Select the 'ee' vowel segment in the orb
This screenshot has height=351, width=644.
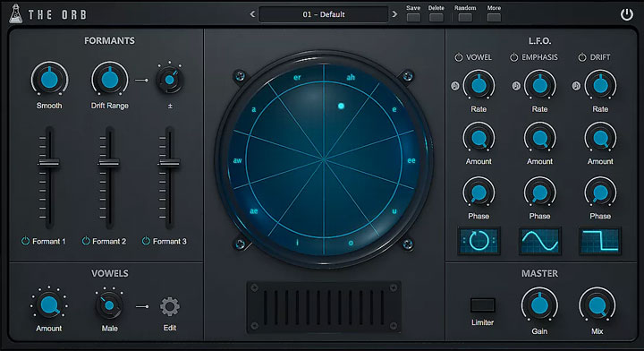[x=411, y=160]
